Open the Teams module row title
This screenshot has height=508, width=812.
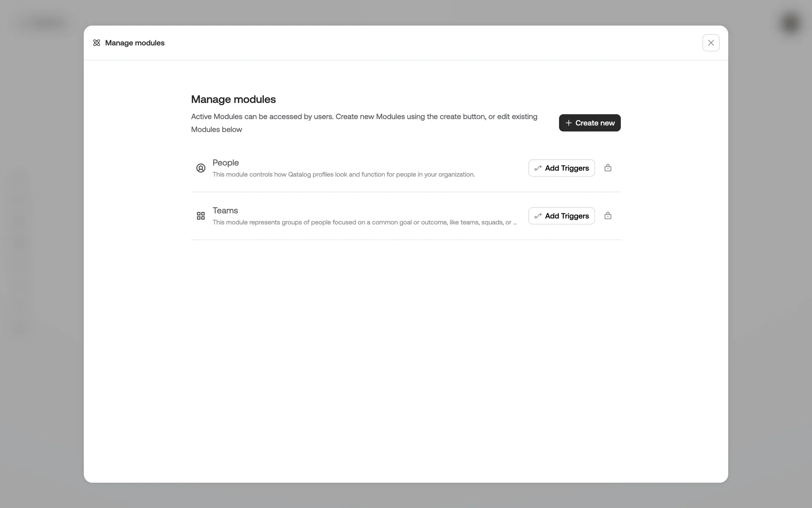coord(225,210)
